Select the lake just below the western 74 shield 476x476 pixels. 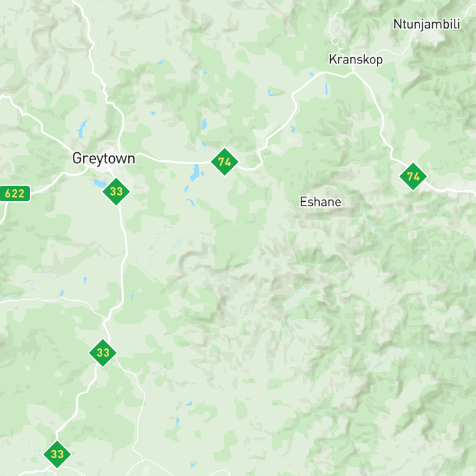click(195, 173)
